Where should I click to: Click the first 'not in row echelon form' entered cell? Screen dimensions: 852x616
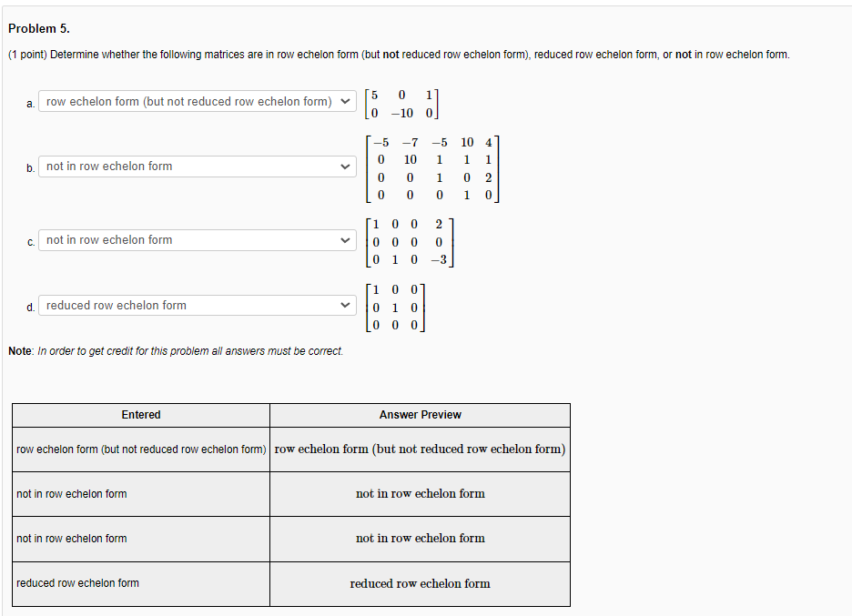pyautogui.click(x=140, y=494)
